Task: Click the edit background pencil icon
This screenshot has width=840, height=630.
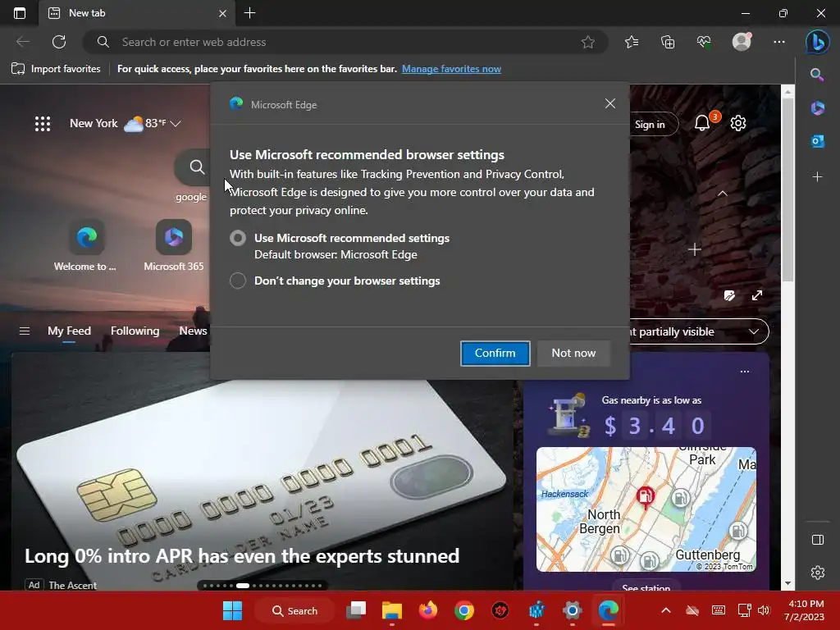Action: pos(729,295)
